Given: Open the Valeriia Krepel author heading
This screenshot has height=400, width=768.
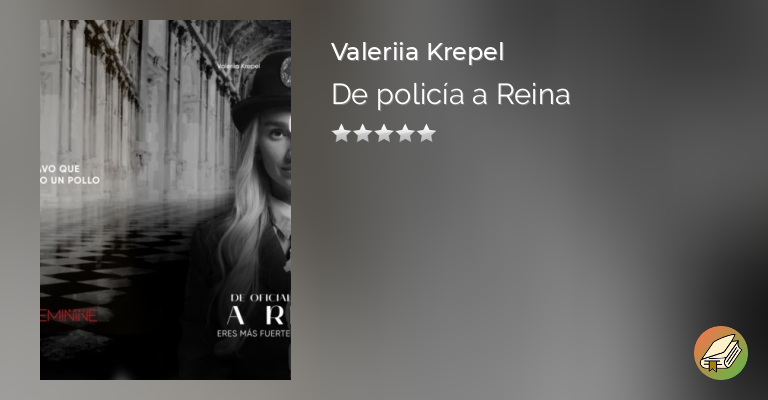Looking at the screenshot, I should 417,52.
